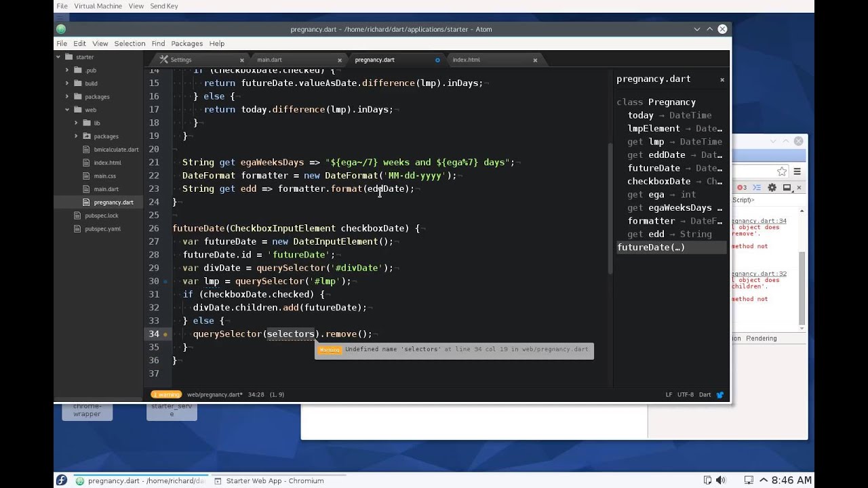Jump to today → DateTime in outline
Image resolution: width=868 pixels, height=488 pixels.
pos(669,115)
